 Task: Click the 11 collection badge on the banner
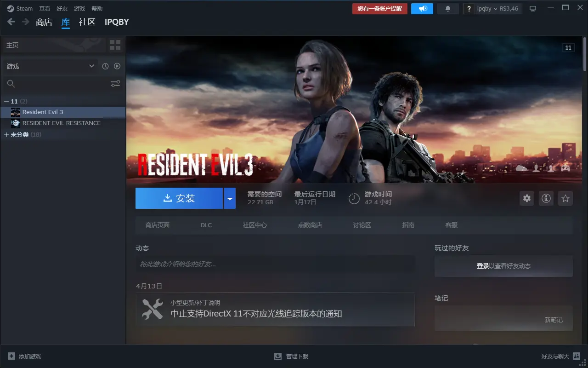point(568,48)
